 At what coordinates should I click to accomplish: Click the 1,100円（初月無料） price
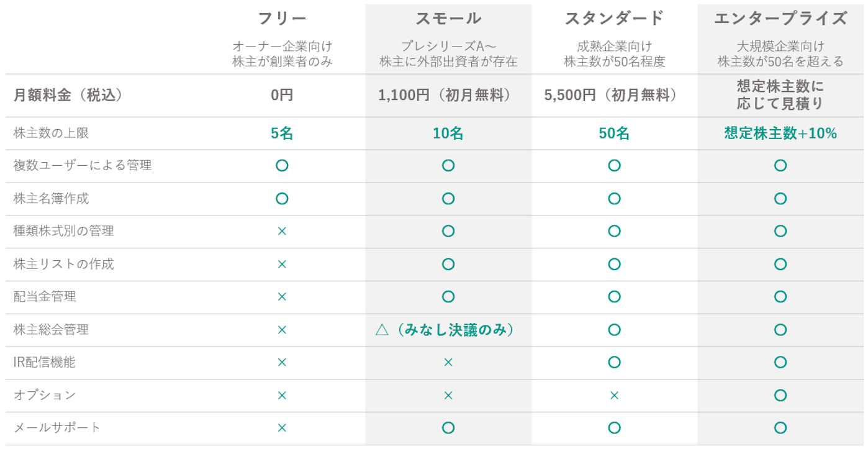tap(448, 96)
